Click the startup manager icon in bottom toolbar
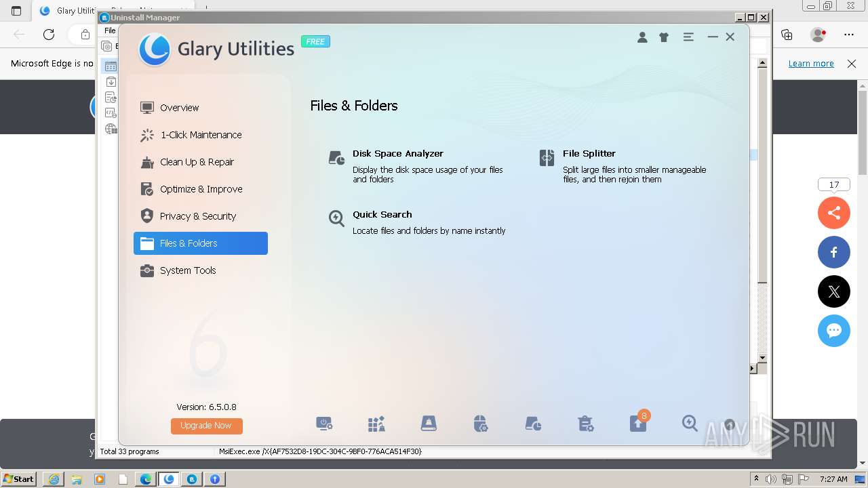 pyautogui.click(x=324, y=424)
